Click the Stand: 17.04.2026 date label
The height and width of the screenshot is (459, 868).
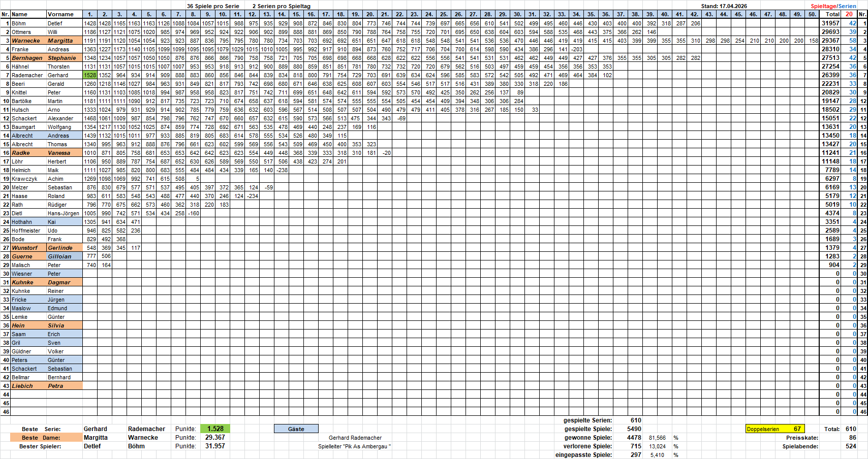[x=724, y=6]
